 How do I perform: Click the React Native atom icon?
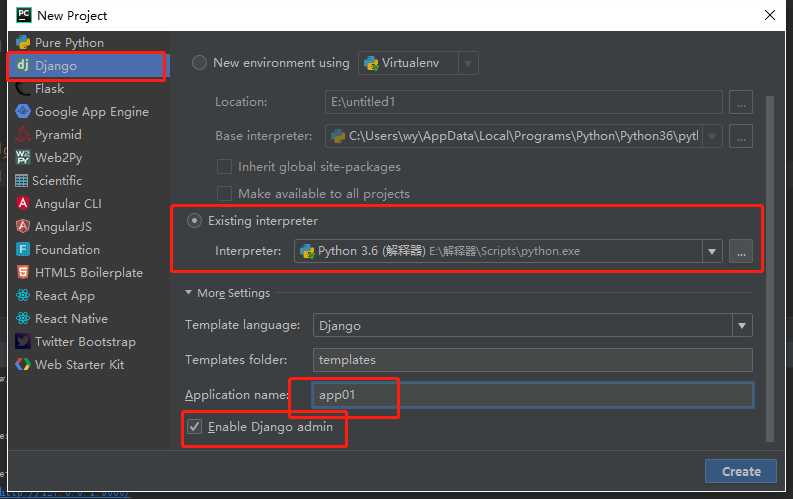(23, 318)
